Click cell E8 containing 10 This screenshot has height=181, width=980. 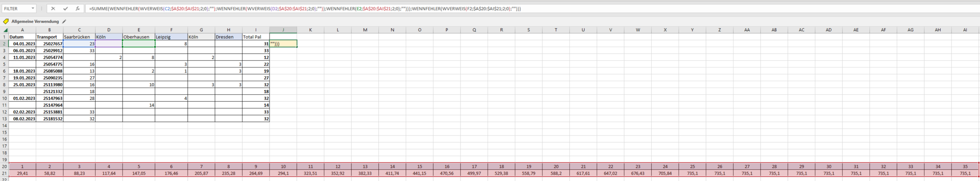(139, 85)
